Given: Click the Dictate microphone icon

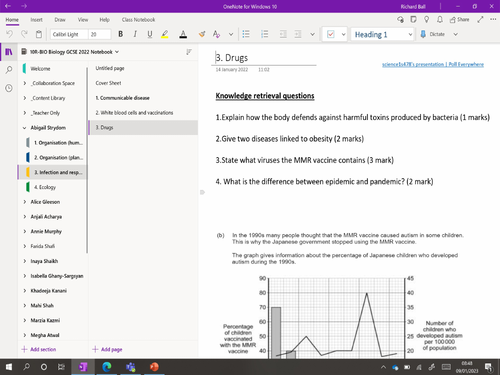Looking at the screenshot, I should pos(423,34).
